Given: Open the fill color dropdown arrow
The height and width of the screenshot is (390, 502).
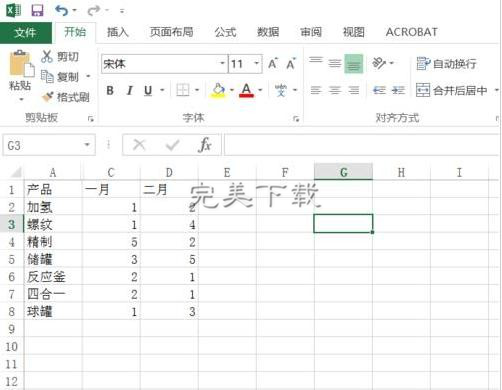Looking at the screenshot, I should tap(232, 90).
